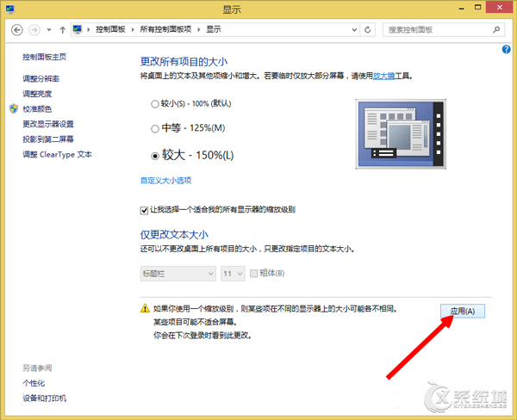Focus the 搜索控制面板 search box

pos(443,30)
